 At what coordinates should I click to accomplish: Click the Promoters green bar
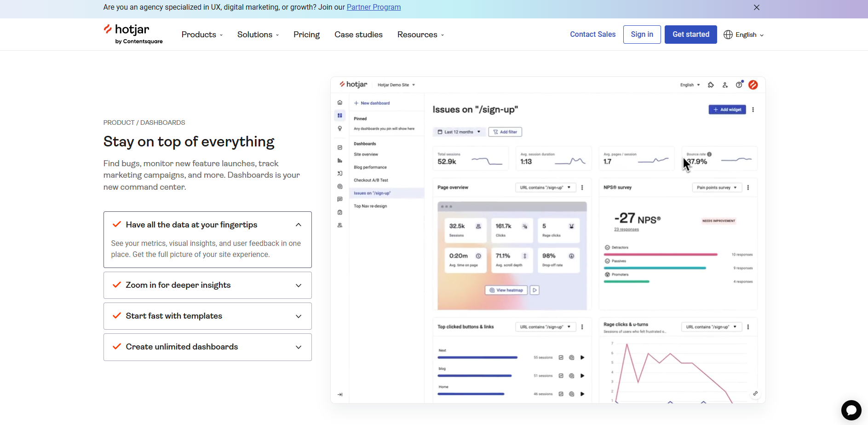[x=627, y=281]
